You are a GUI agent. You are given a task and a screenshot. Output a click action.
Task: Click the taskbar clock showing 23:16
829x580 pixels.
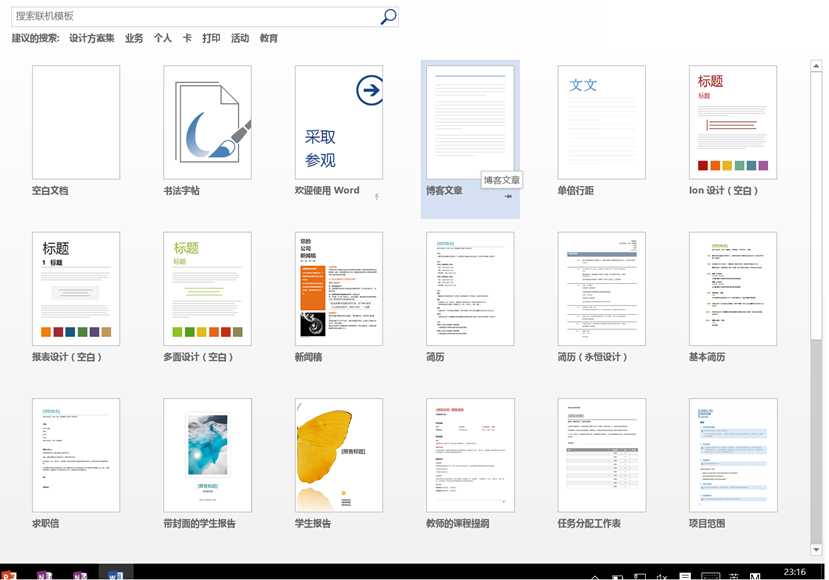point(795,572)
